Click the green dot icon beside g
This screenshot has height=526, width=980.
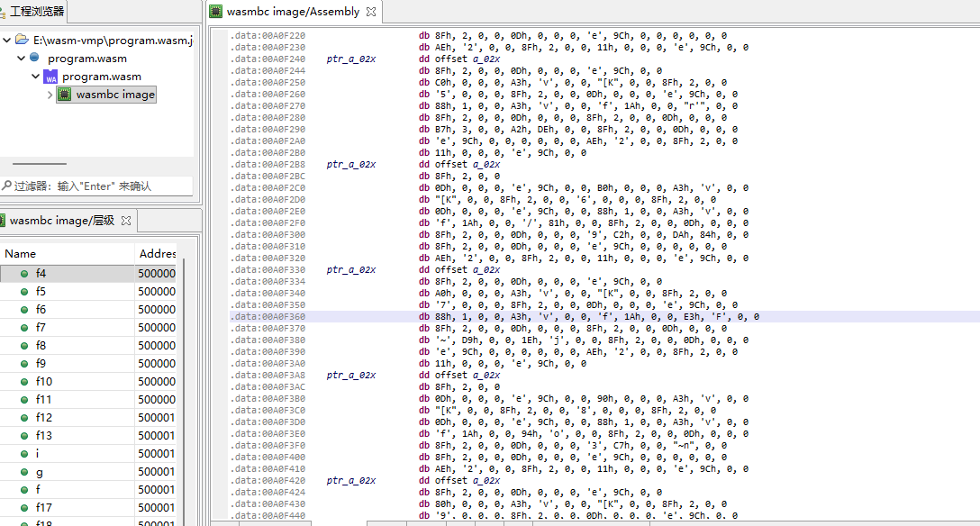(x=24, y=472)
